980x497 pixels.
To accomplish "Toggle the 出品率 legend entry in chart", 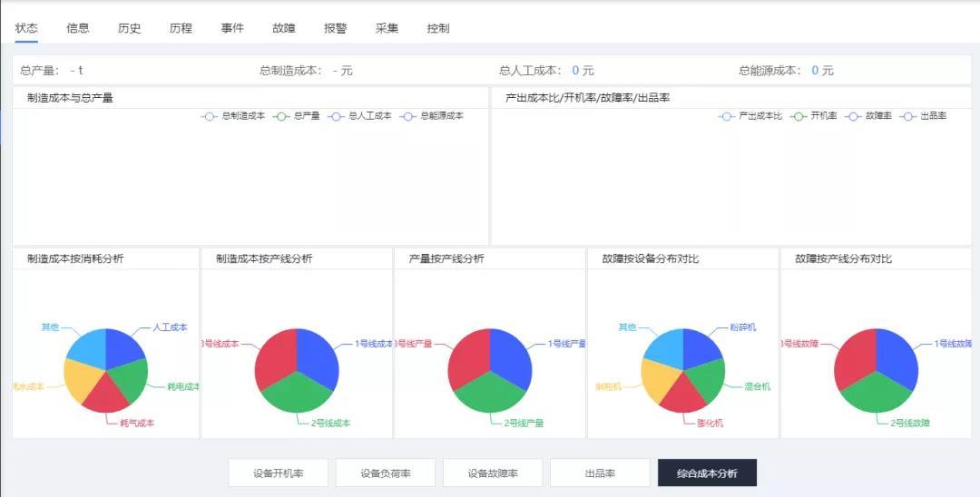I will (923, 116).
